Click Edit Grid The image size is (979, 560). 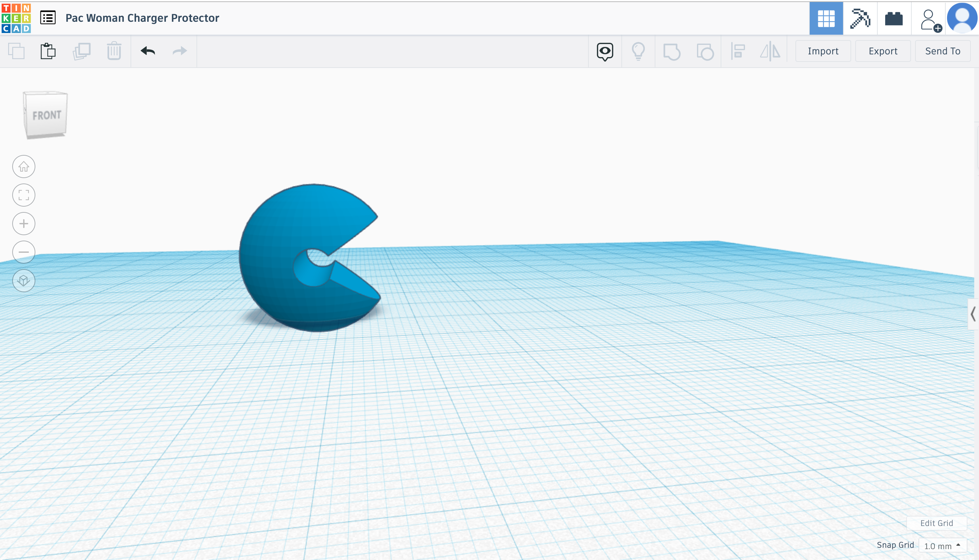point(936,523)
